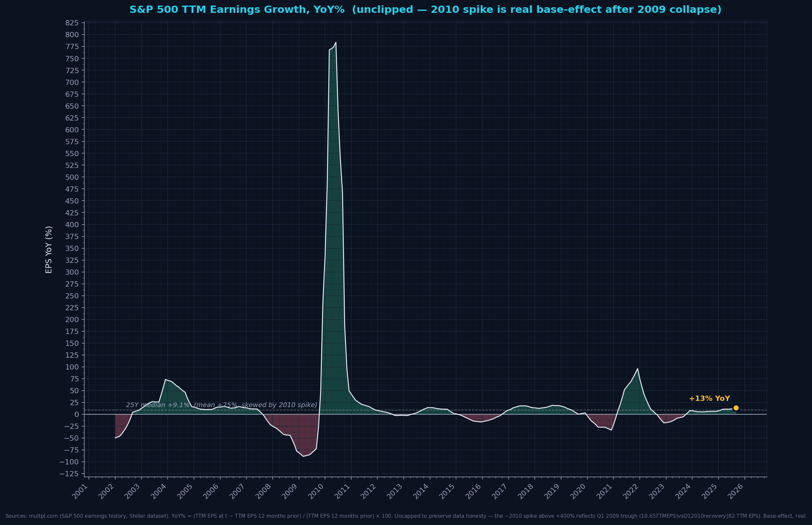Click the 2002 x-axis year label
Image resolution: width=812 pixels, height=525 pixels.
[x=106, y=492]
